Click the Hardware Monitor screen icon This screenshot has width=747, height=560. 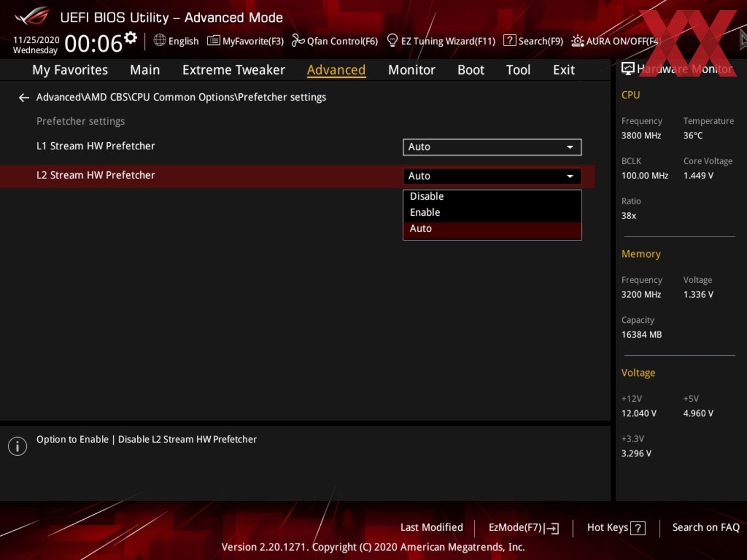628,69
